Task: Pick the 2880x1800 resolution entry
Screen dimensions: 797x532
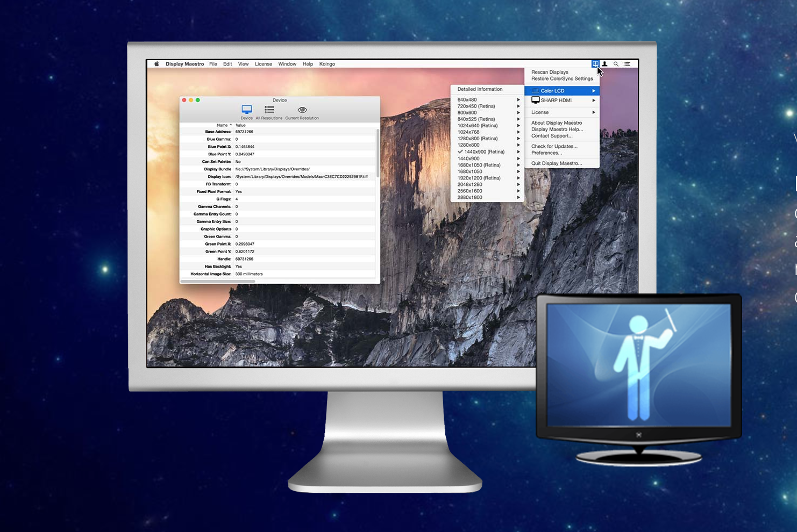Action: tap(469, 198)
